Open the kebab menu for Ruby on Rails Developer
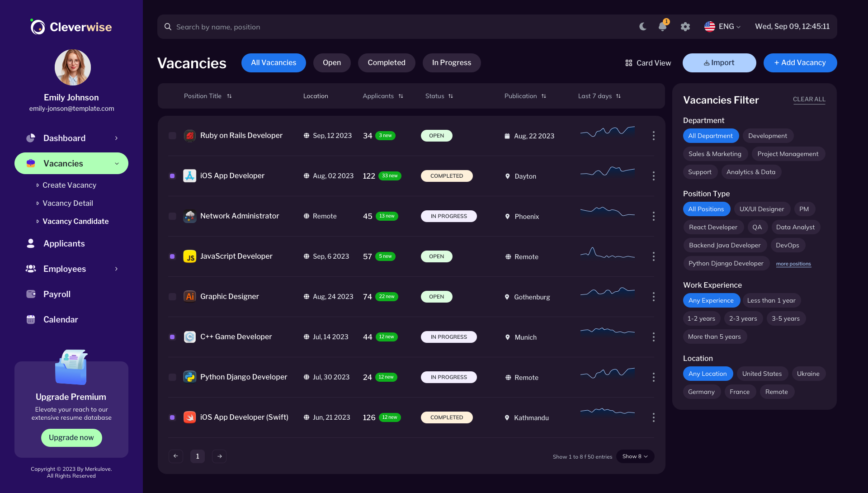The width and height of the screenshot is (868, 493). (x=653, y=135)
